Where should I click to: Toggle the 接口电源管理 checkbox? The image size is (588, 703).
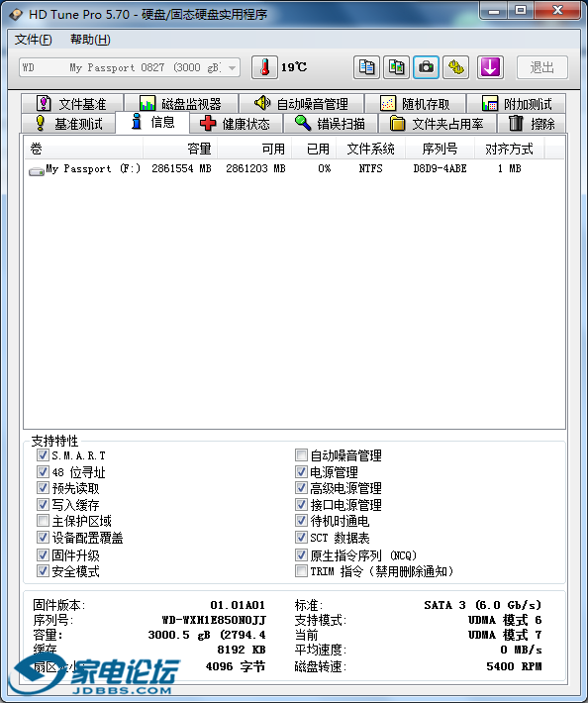coord(301,505)
